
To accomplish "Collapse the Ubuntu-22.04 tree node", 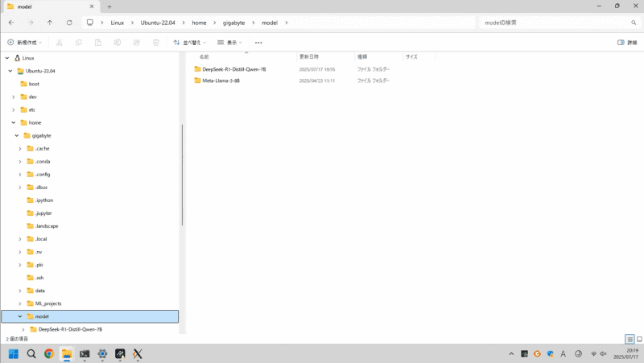I will 10,71.
